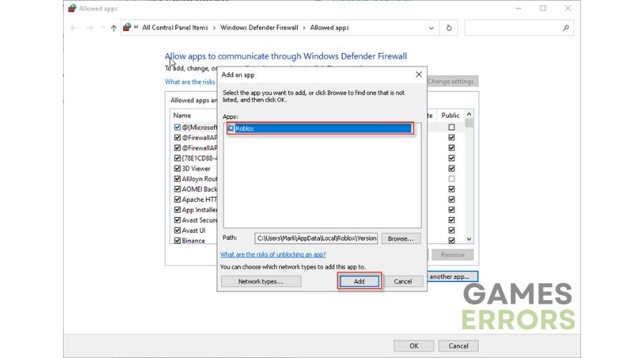The image size is (644, 358).
Task: Click Windows Defender Firewall breadcrumb
Action: [x=259, y=27]
